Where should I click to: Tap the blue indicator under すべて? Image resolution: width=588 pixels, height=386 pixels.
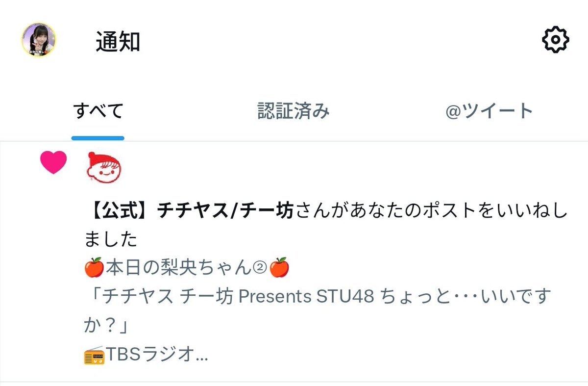98,138
